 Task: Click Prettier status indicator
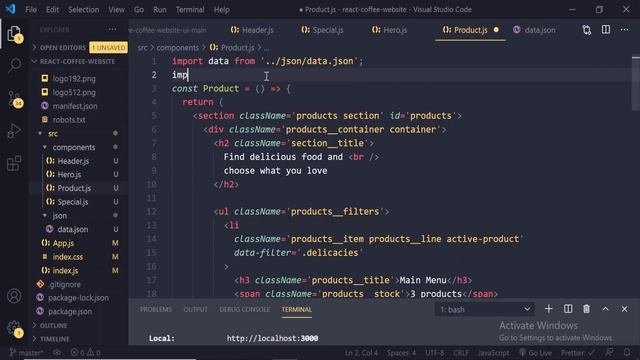578,352
